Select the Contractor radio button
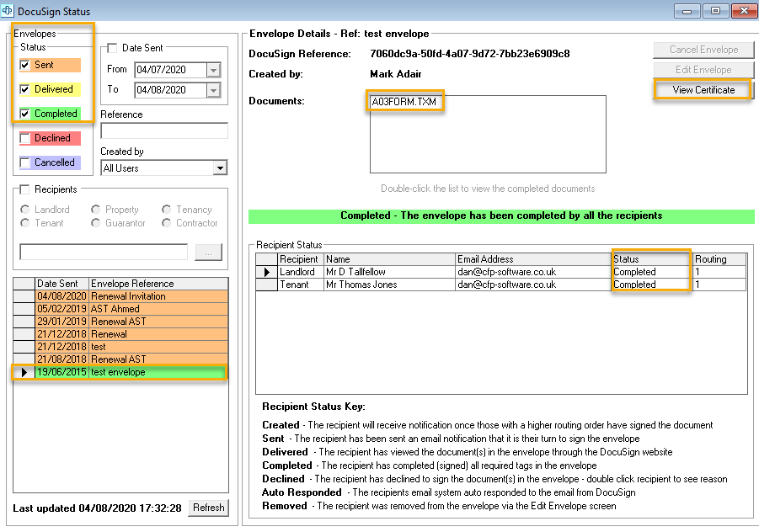The height and width of the screenshot is (532, 759). pos(167,223)
